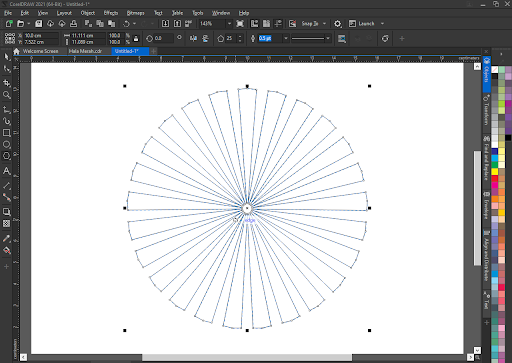Click the Convert to curves icon
Screen dimensions: 512x363
point(385,39)
